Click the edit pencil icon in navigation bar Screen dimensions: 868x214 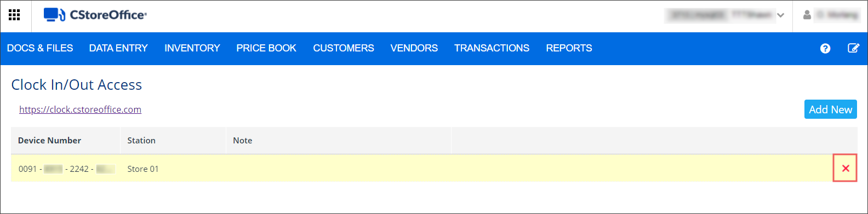click(853, 48)
